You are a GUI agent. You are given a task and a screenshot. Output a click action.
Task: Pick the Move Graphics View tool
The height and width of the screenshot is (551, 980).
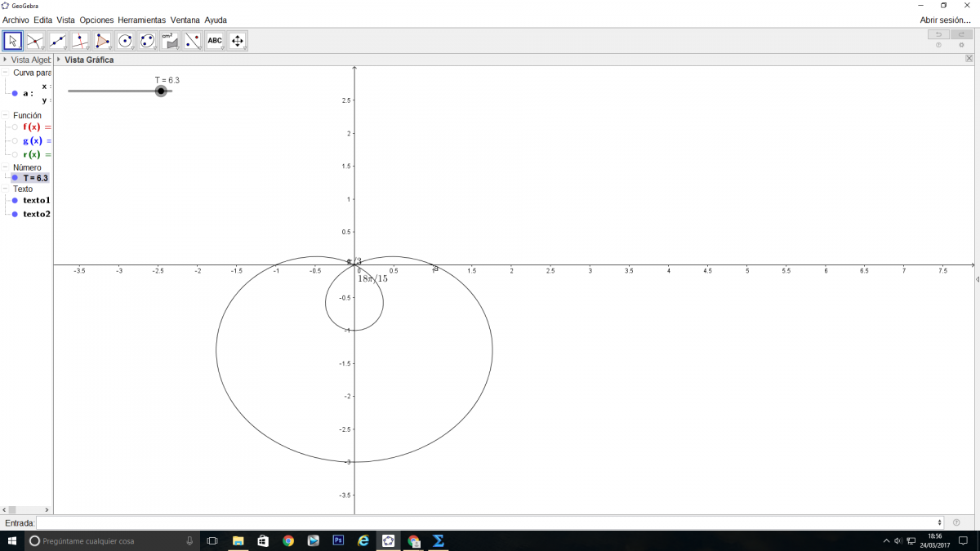pyautogui.click(x=238, y=41)
